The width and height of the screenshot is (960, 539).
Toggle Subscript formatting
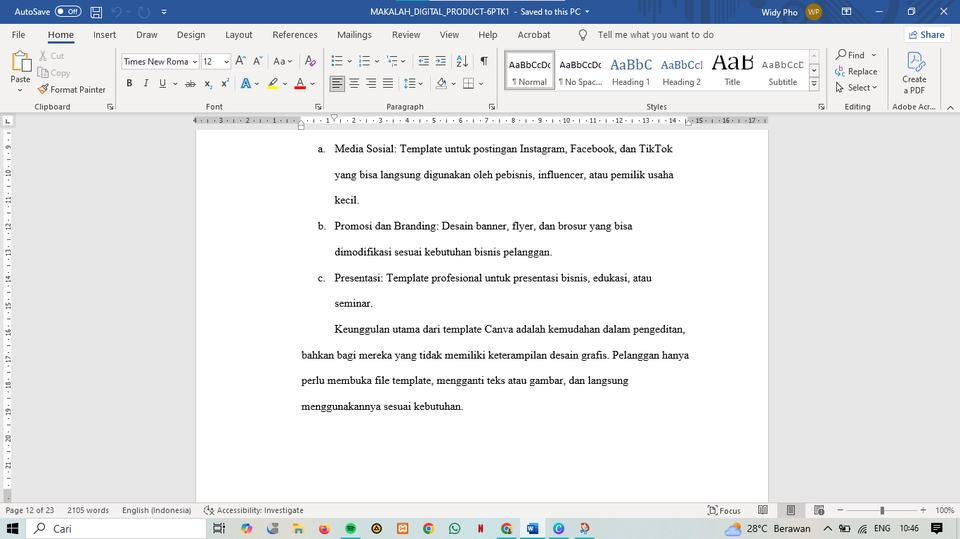208,83
